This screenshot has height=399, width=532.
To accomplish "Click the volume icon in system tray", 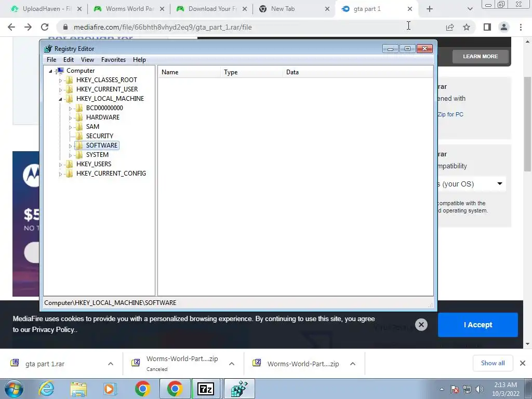I will click(479, 389).
